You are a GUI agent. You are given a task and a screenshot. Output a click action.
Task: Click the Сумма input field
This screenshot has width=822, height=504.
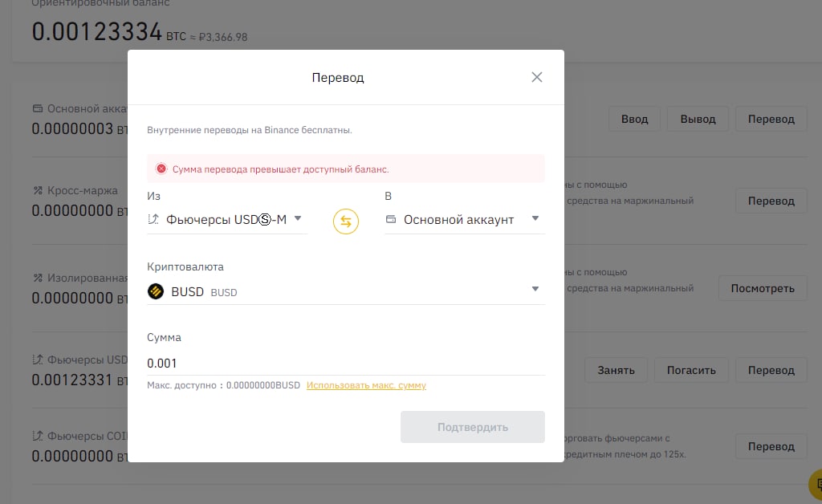[345, 363]
